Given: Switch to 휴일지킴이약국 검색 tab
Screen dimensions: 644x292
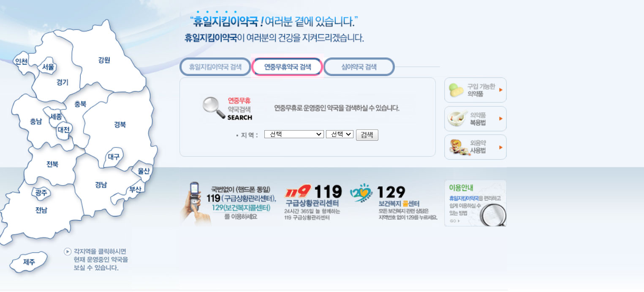Looking at the screenshot, I should pyautogui.click(x=215, y=67).
